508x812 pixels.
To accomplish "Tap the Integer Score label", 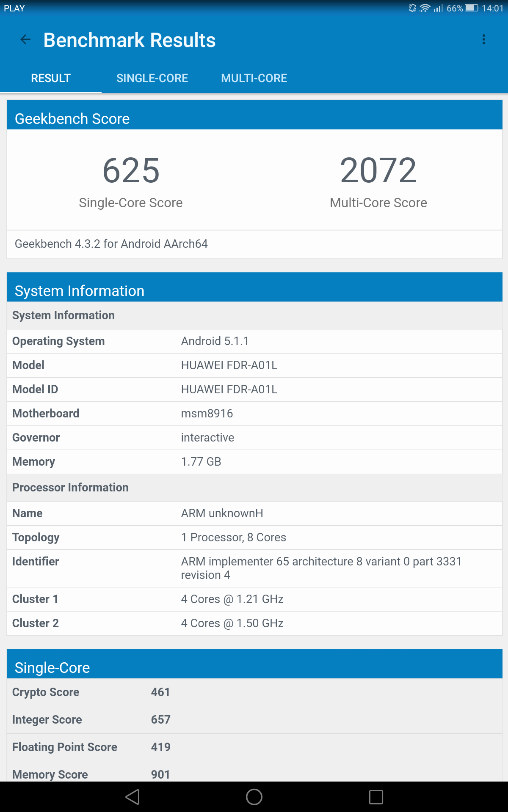I will [x=47, y=720].
